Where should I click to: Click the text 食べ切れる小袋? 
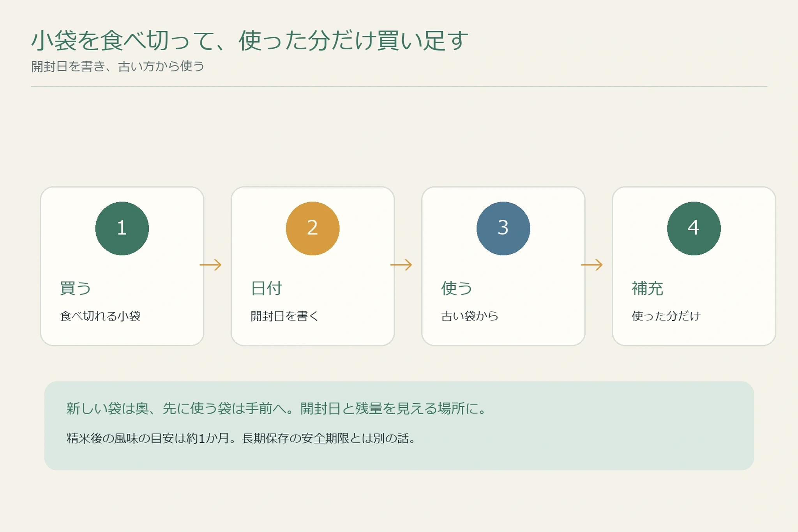pyautogui.click(x=100, y=316)
